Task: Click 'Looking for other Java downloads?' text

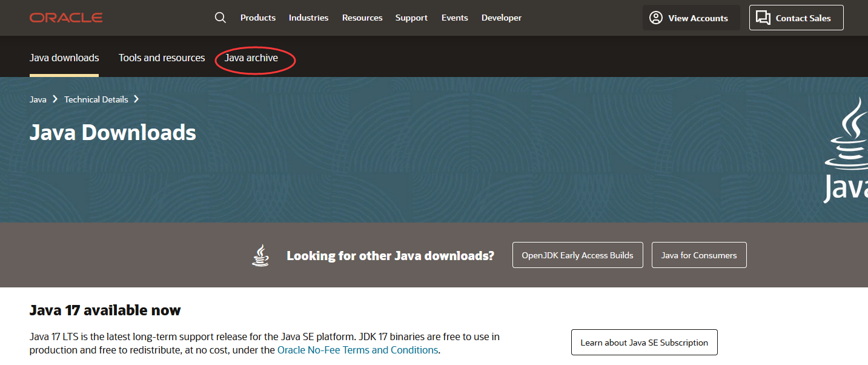Action: [x=391, y=256]
